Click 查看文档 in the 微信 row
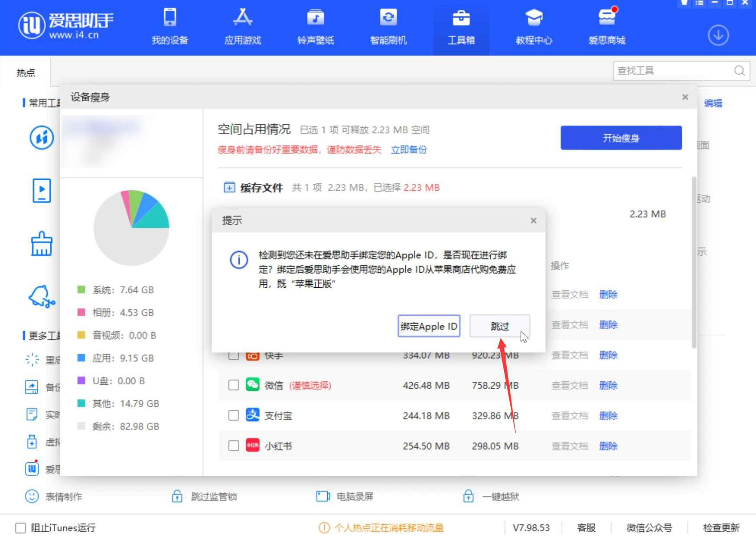The width and height of the screenshot is (756, 536). [570, 386]
